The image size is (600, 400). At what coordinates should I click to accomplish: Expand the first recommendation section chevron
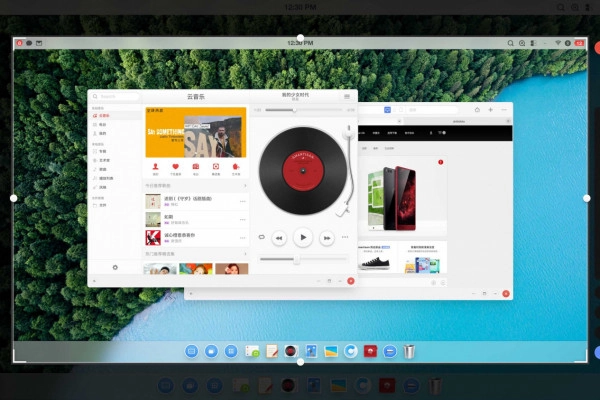click(x=245, y=186)
